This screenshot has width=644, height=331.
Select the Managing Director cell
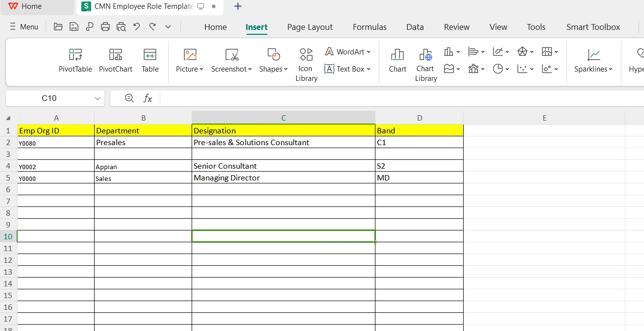click(x=283, y=178)
